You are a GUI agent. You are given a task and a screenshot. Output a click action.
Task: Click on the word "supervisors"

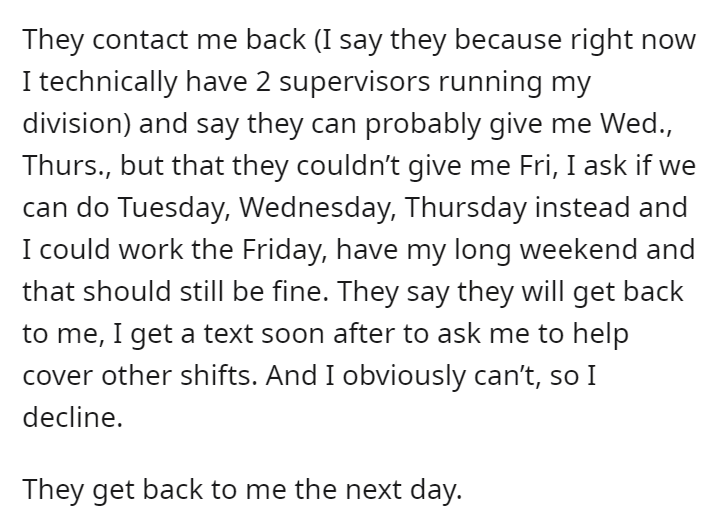click(x=354, y=82)
